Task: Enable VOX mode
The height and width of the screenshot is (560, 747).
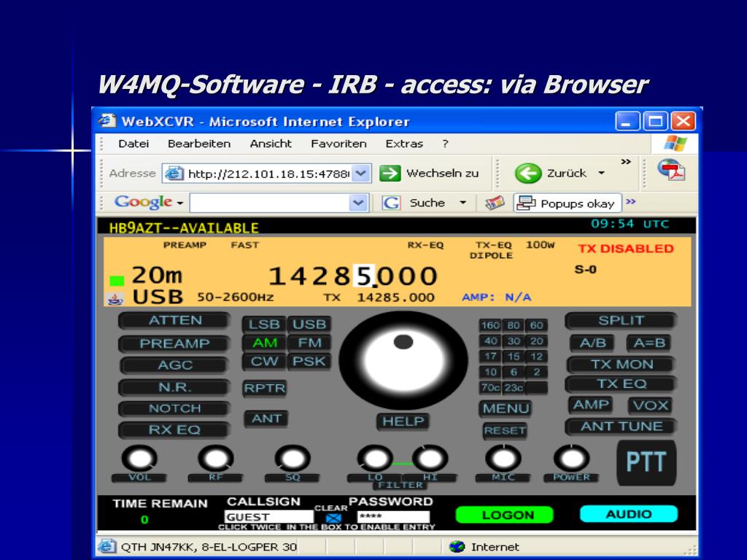Action: 650,405
